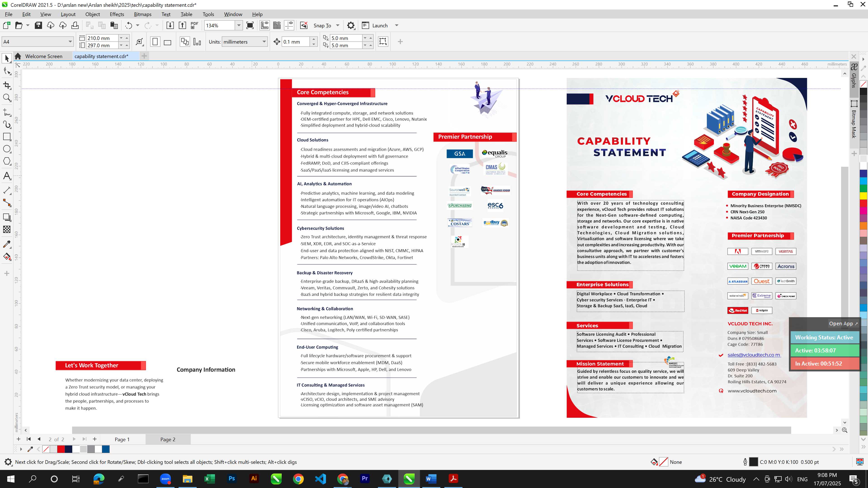Viewport: 868px width, 488px height.
Task: Click the Undo arrow icon
Action: click(128, 26)
